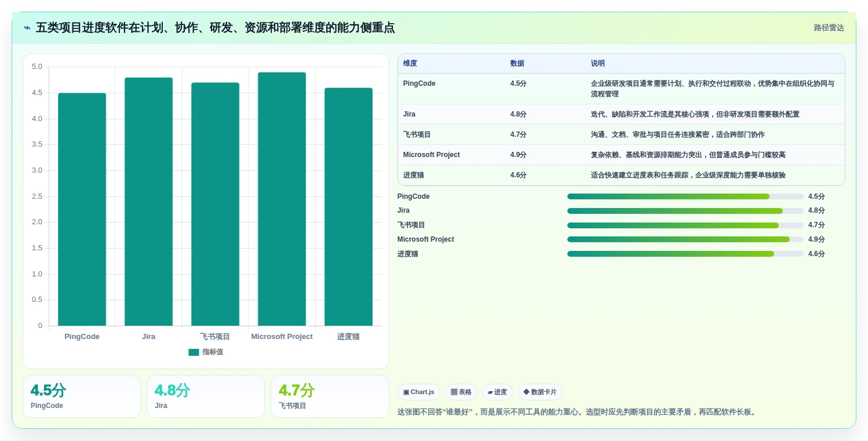Select the 进度 tag chip
Image resolution: width=868 pixels, height=441 pixels.
tap(497, 392)
